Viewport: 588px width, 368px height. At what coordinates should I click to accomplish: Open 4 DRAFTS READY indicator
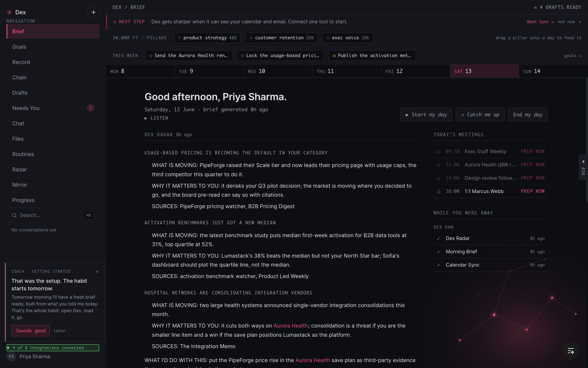coord(557,7)
